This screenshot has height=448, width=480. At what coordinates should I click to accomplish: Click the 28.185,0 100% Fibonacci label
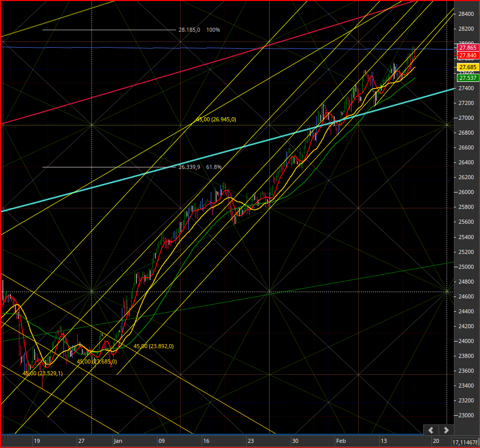click(199, 30)
